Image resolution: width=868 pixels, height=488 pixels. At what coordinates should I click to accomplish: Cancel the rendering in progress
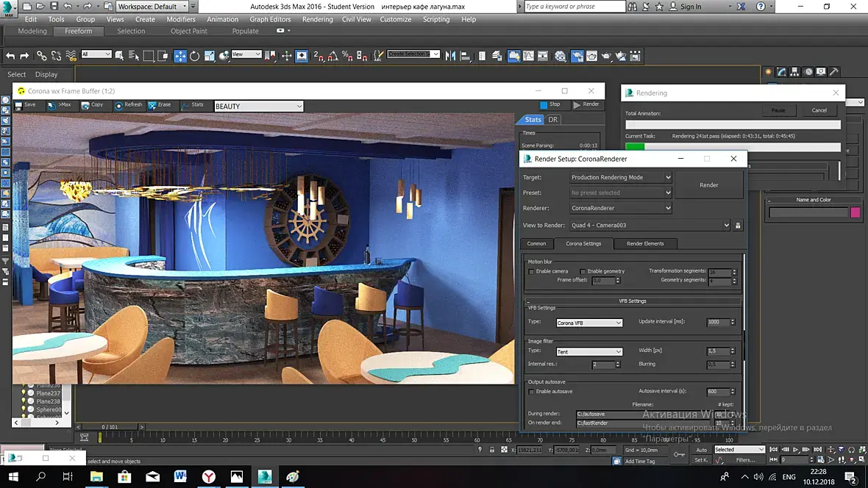coord(819,110)
